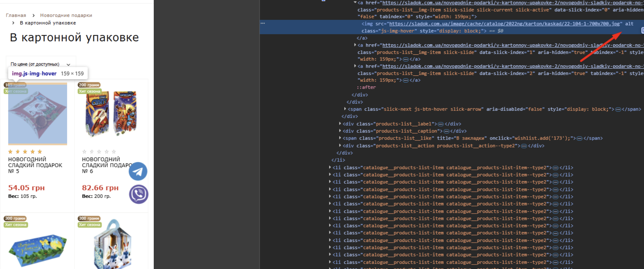Click the current breadcrumb В картонной упаковке
This screenshot has height=269, width=644.
click(48, 23)
